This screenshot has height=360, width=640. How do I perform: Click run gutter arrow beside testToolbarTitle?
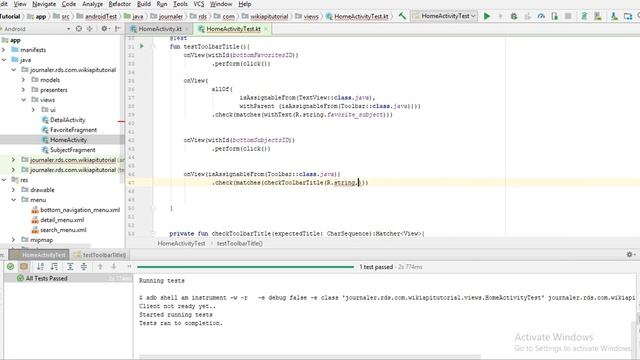[142, 46]
